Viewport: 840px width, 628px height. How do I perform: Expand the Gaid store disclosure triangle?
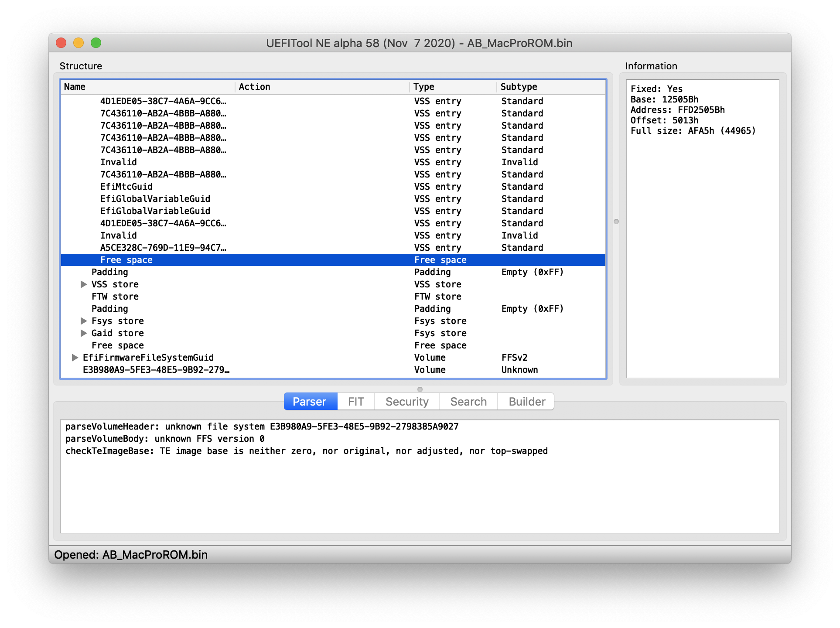click(84, 333)
